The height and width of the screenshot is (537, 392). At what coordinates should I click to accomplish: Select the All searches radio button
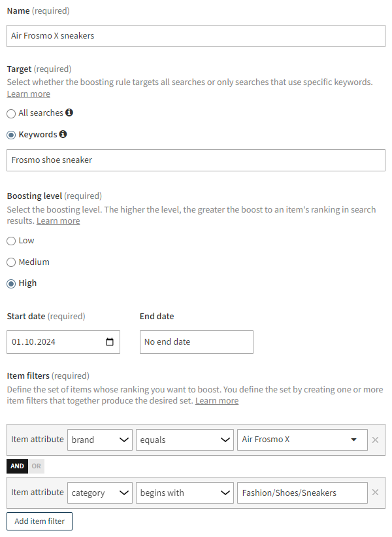click(x=11, y=113)
